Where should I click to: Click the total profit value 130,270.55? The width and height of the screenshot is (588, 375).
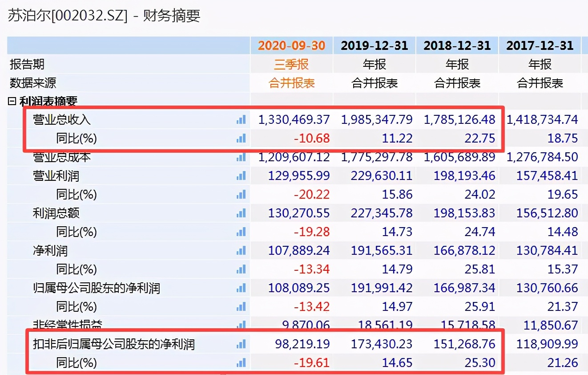tap(299, 213)
